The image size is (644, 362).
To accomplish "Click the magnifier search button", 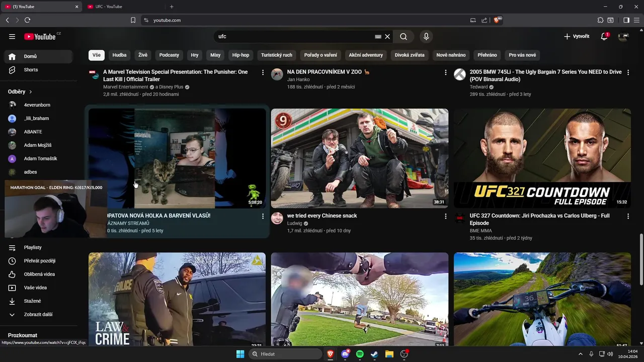I will point(404,36).
